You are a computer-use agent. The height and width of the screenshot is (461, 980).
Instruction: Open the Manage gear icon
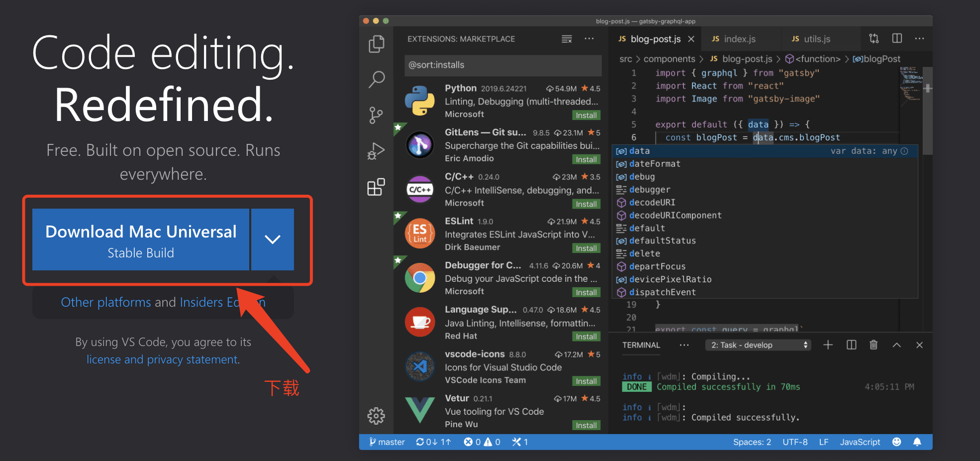tap(376, 416)
